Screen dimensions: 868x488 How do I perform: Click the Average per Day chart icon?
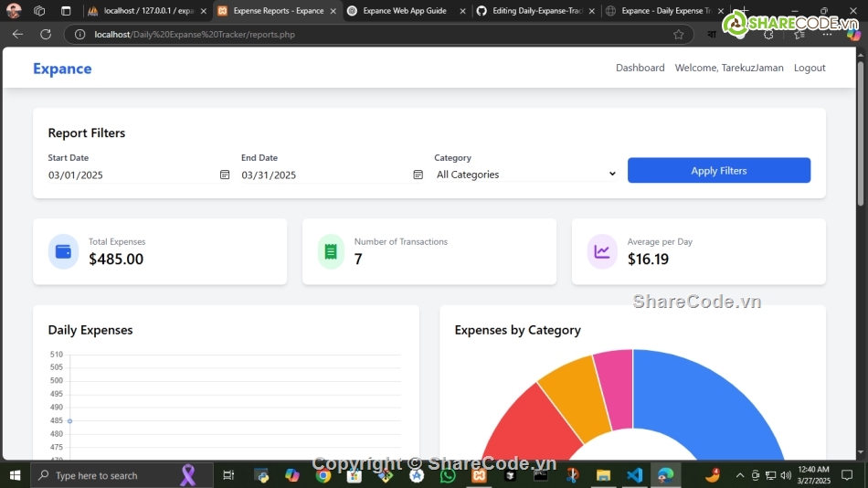601,251
